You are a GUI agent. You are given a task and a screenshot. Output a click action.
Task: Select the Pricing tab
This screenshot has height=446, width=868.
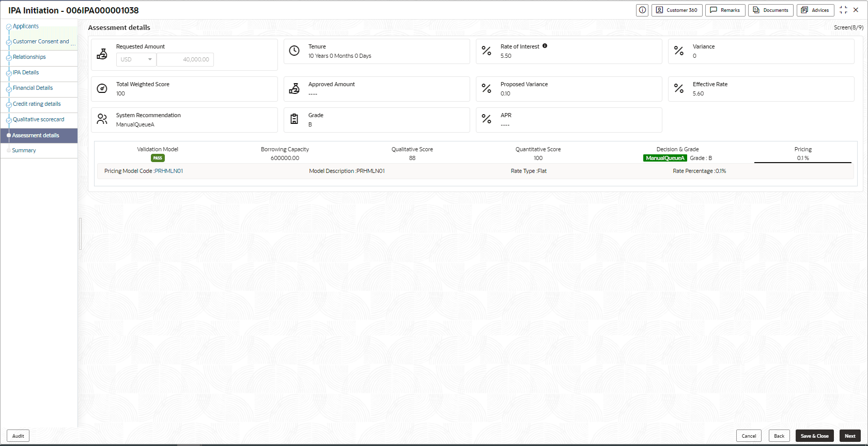coord(803,153)
